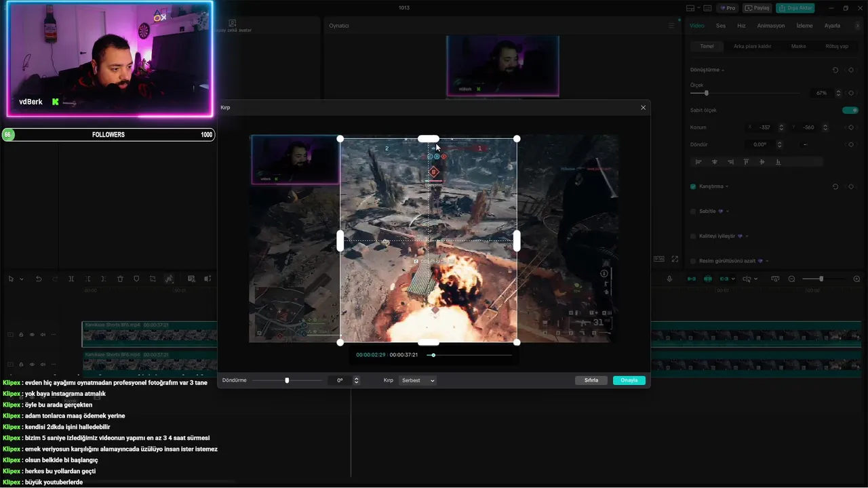
Task: Click the split clip icon in timeline toolbar
Action: pos(71,279)
